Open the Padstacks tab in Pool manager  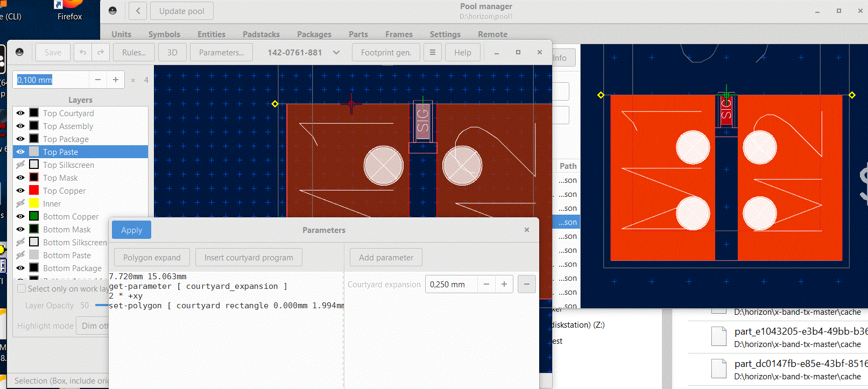coord(261,34)
